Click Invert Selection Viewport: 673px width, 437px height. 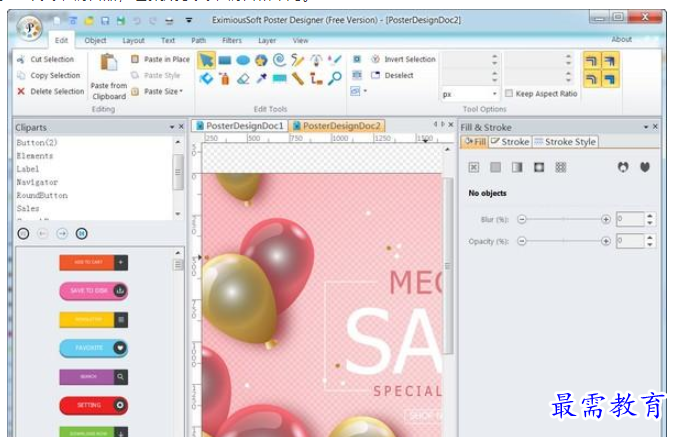pos(403,59)
